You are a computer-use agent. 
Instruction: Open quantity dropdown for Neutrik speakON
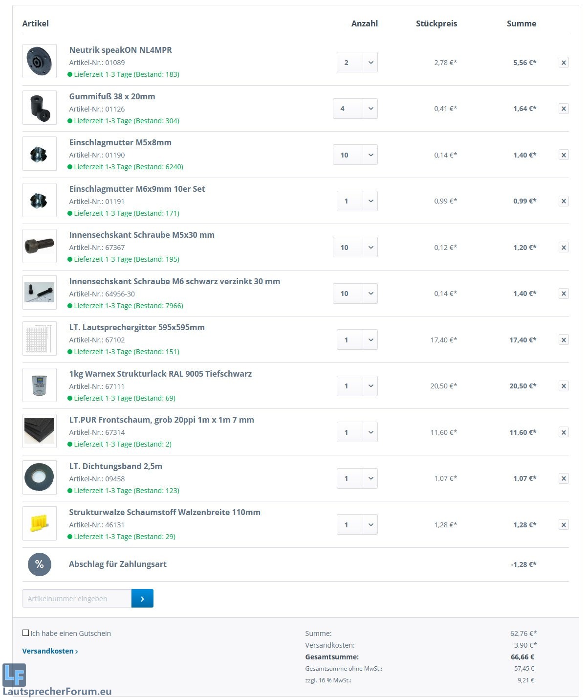pyautogui.click(x=370, y=63)
